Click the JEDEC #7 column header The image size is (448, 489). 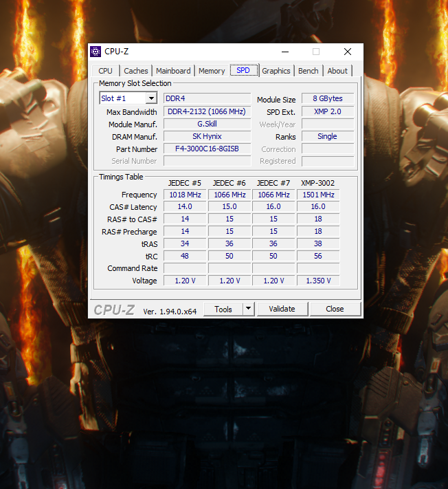tap(273, 183)
